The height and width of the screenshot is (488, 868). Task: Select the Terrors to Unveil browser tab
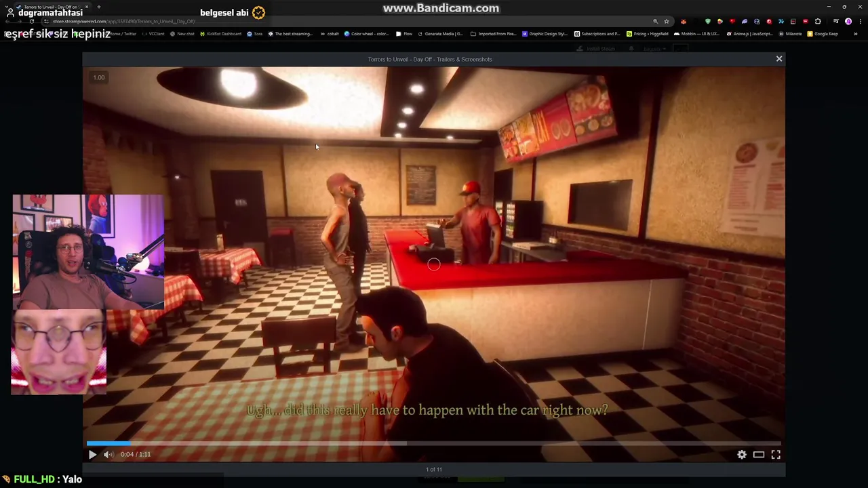coord(51,7)
